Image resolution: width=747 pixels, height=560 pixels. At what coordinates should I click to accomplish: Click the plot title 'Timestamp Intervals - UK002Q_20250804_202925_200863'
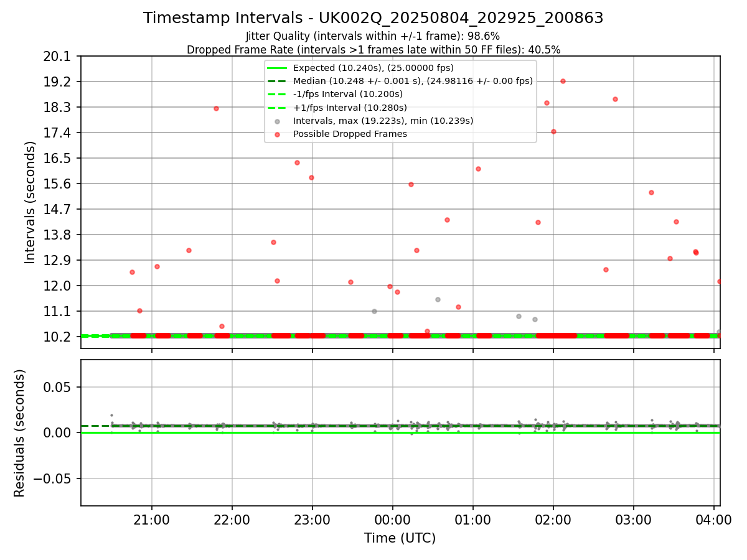tap(374, 18)
